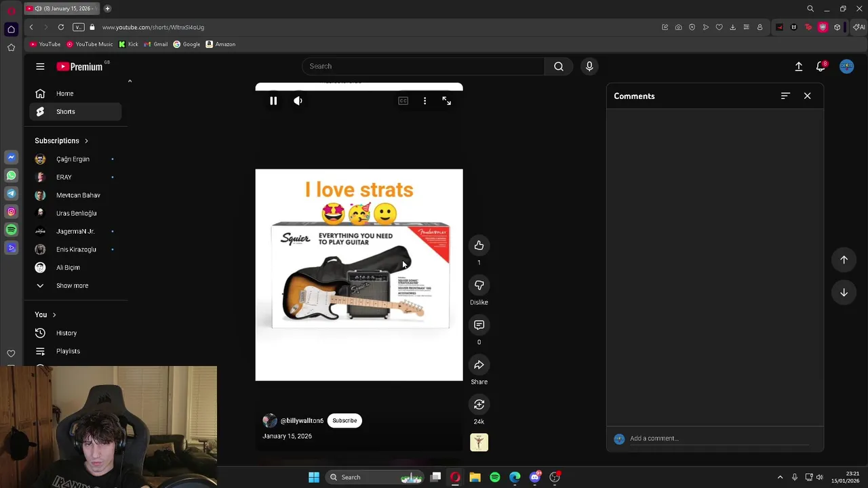
Task: Open Spotify from the Windows taskbar
Action: coord(495,477)
